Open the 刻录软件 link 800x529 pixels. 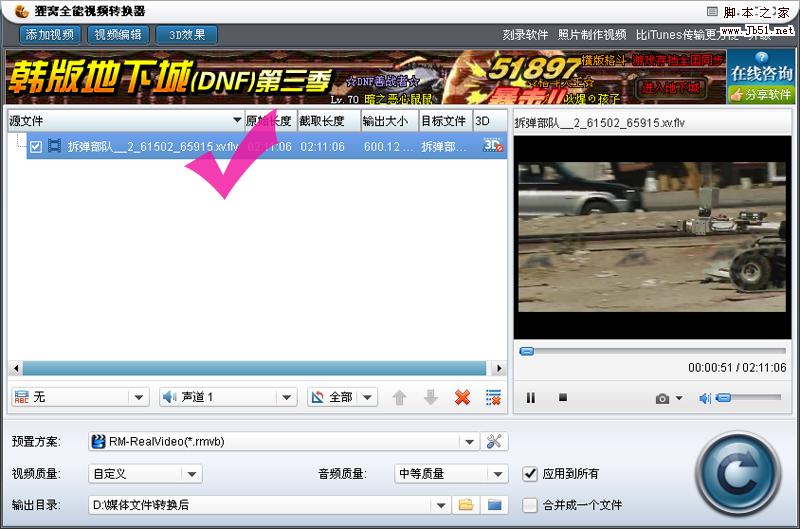525,35
